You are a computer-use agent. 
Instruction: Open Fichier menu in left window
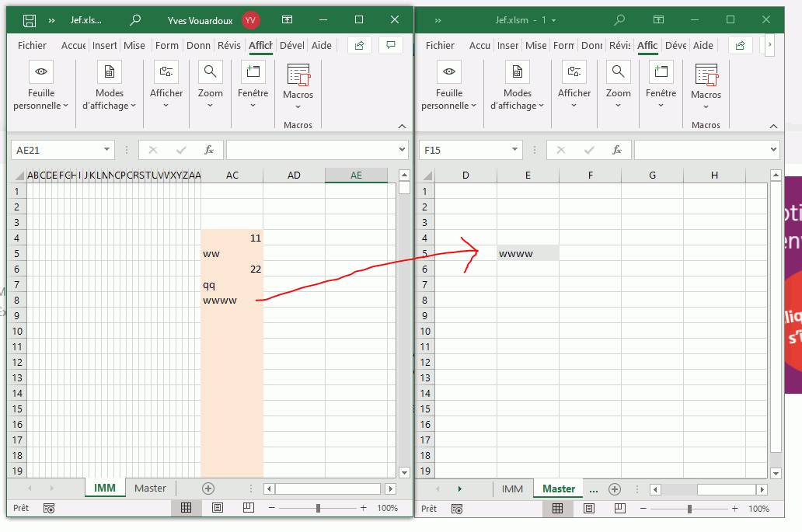click(32, 46)
